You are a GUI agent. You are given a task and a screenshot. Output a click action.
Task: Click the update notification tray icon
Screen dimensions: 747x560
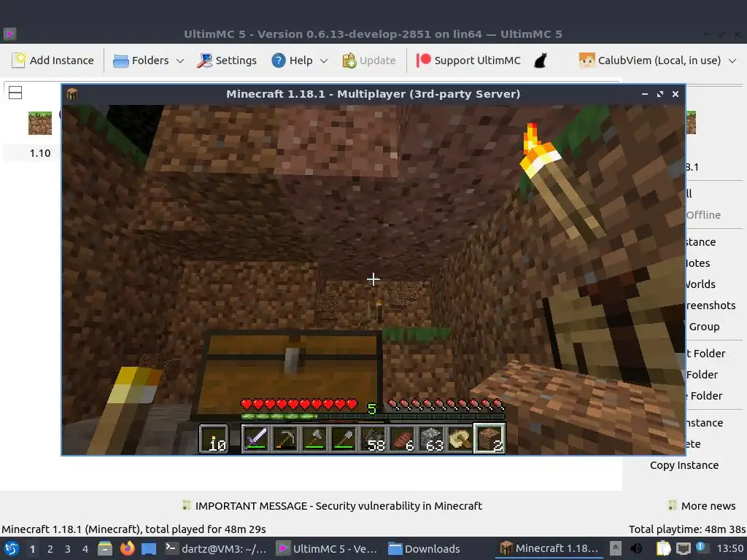tap(701, 548)
